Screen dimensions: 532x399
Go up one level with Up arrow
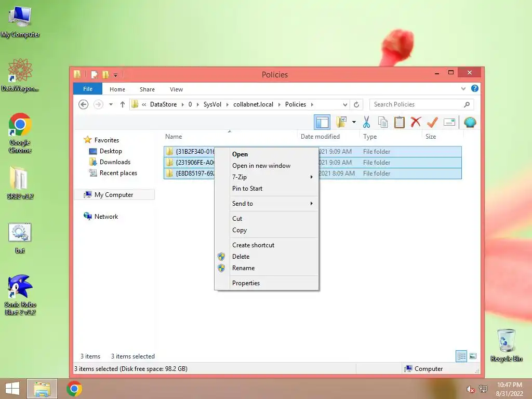point(123,104)
